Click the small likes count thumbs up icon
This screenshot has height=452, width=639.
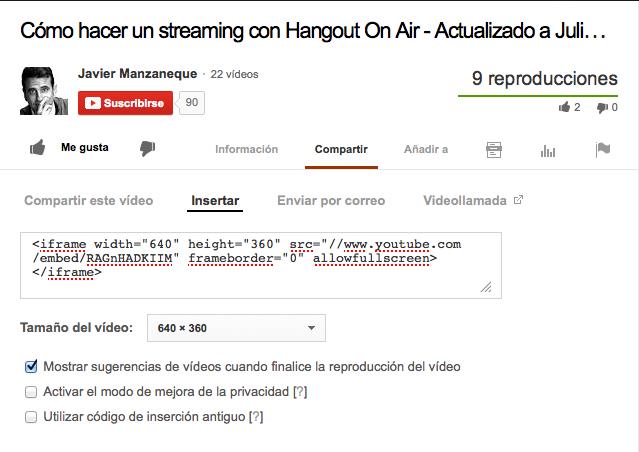click(564, 107)
